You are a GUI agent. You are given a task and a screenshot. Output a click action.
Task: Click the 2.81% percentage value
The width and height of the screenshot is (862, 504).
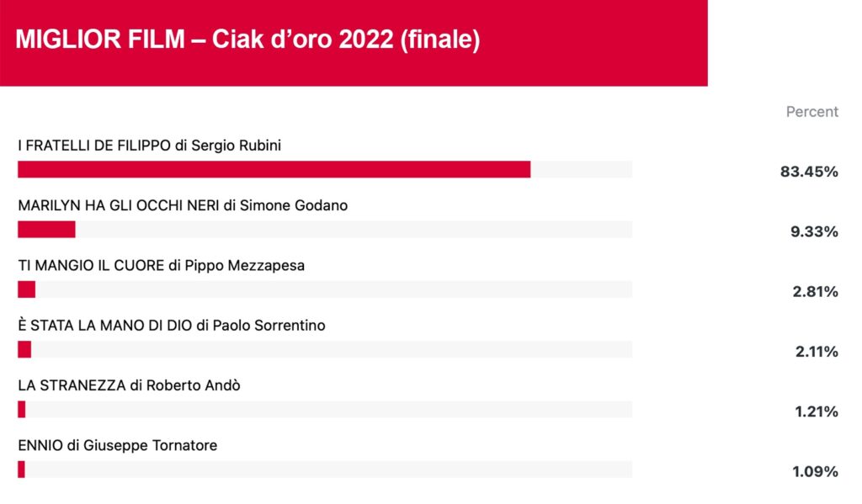(815, 292)
